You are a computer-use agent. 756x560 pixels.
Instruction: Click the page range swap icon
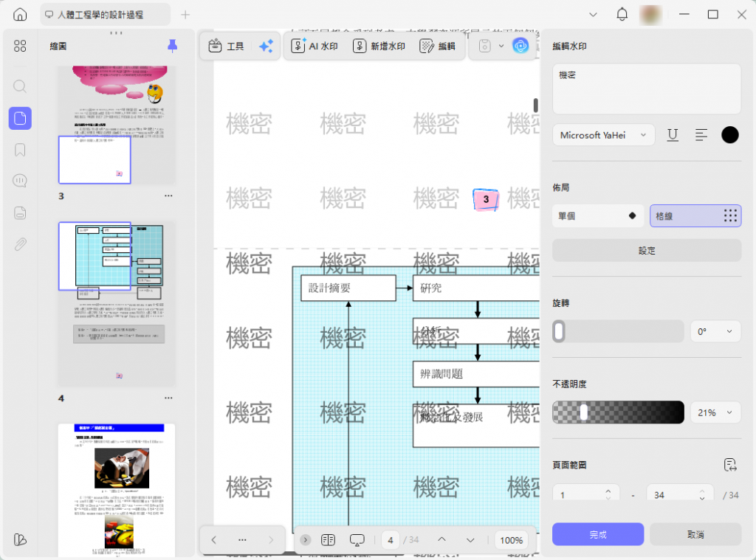pyautogui.click(x=730, y=465)
